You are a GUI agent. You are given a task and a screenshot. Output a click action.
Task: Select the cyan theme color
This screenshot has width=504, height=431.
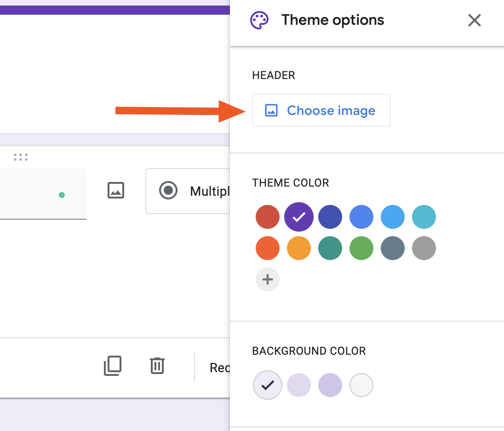point(424,217)
